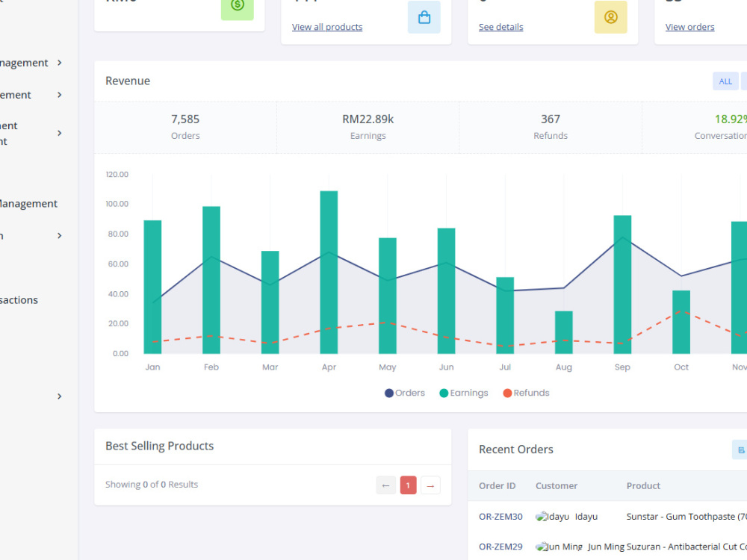This screenshot has width=747, height=560.
Task: Open the See details link
Action: [x=500, y=27]
